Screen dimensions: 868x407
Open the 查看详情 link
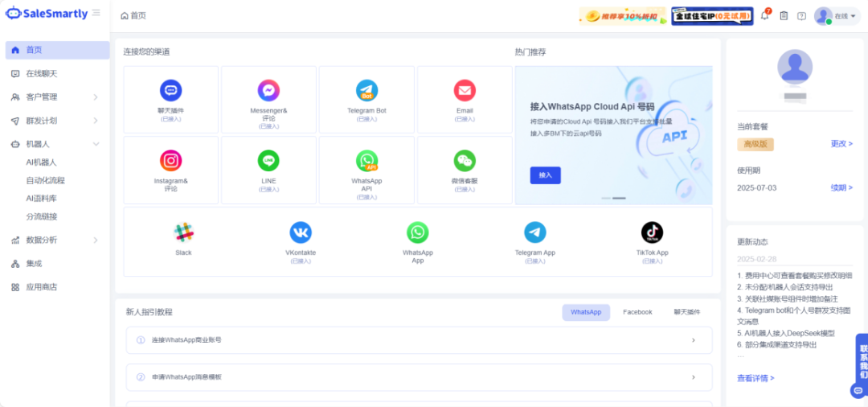pos(755,378)
